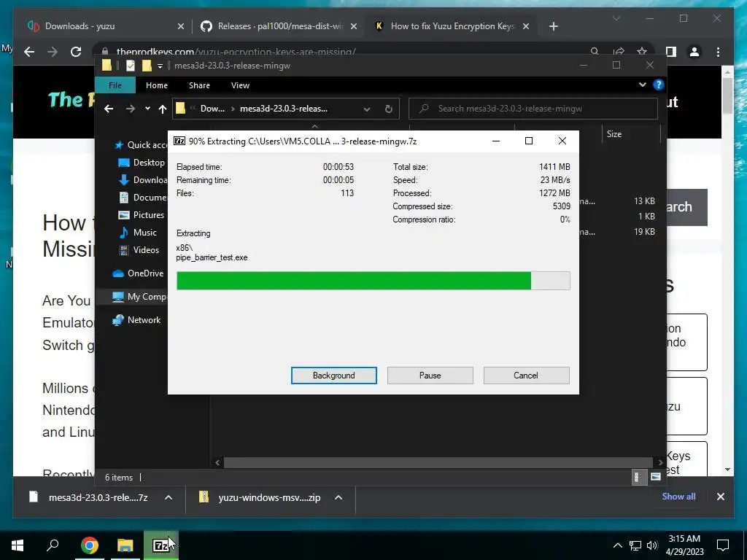Screen dimensions: 747x560
Task: Click the Search mesa3d-23.0.3-release-mingw field
Action: click(533, 109)
